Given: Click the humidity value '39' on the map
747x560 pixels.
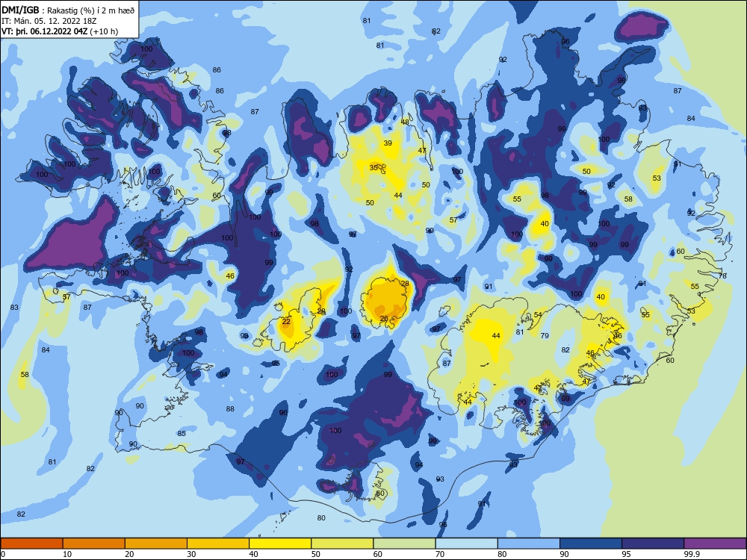Looking at the screenshot, I should (x=388, y=143).
